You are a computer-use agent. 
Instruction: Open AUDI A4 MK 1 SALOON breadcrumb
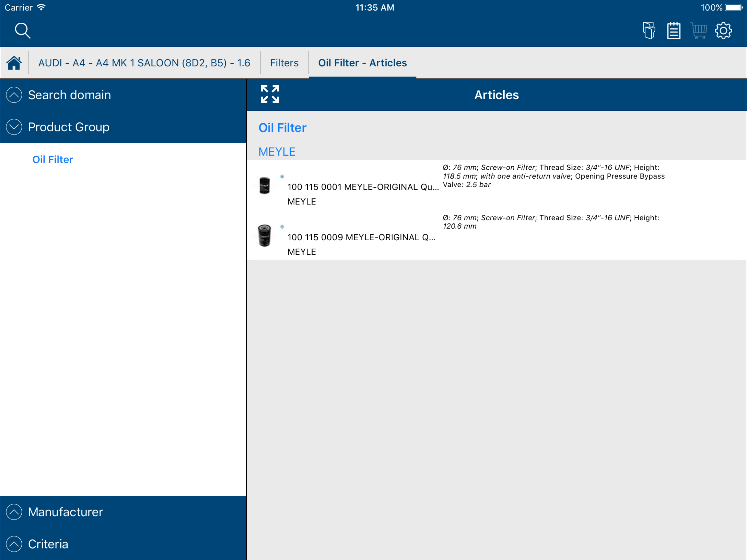(x=144, y=63)
